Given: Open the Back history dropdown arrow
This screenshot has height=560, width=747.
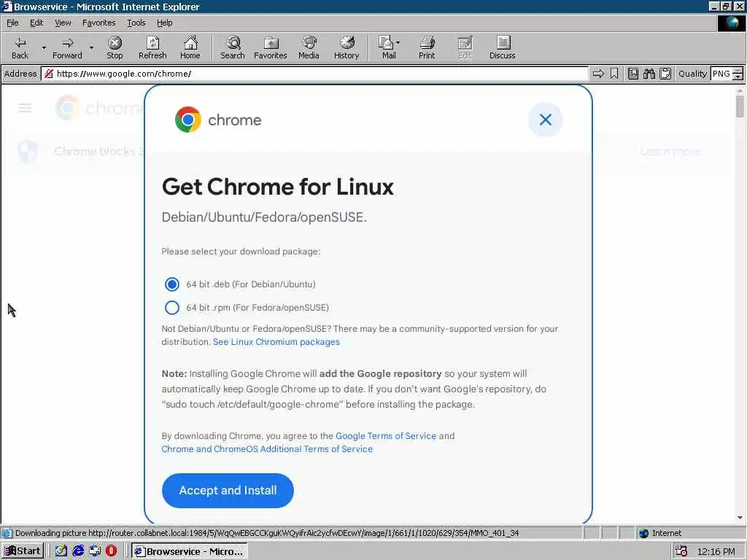Looking at the screenshot, I should [x=44, y=47].
